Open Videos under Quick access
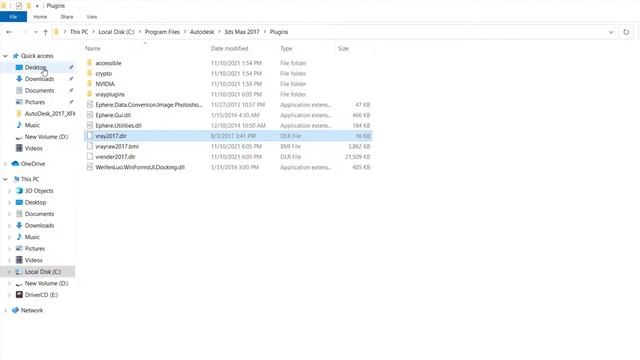 click(x=33, y=149)
